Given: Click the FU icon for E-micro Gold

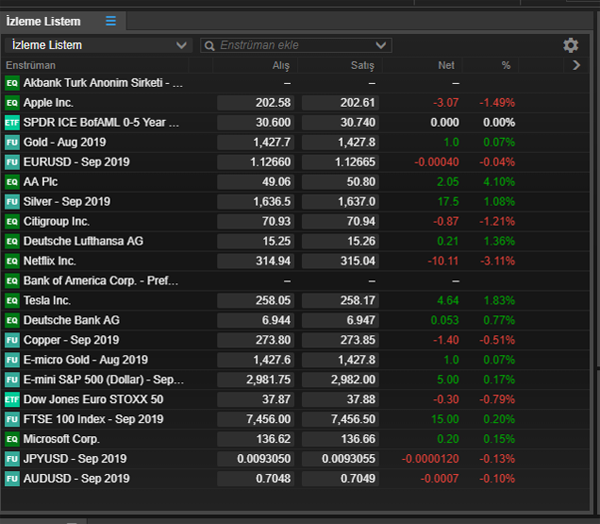Looking at the screenshot, I should 12,360.
